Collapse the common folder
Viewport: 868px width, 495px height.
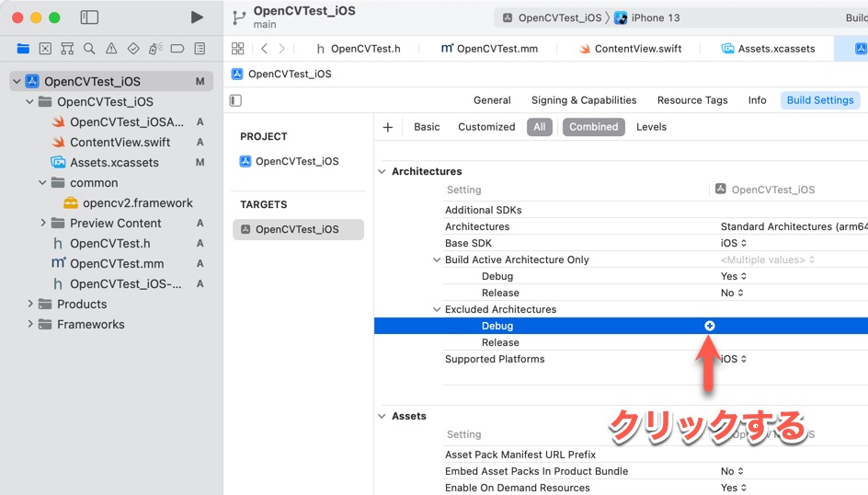[42, 183]
